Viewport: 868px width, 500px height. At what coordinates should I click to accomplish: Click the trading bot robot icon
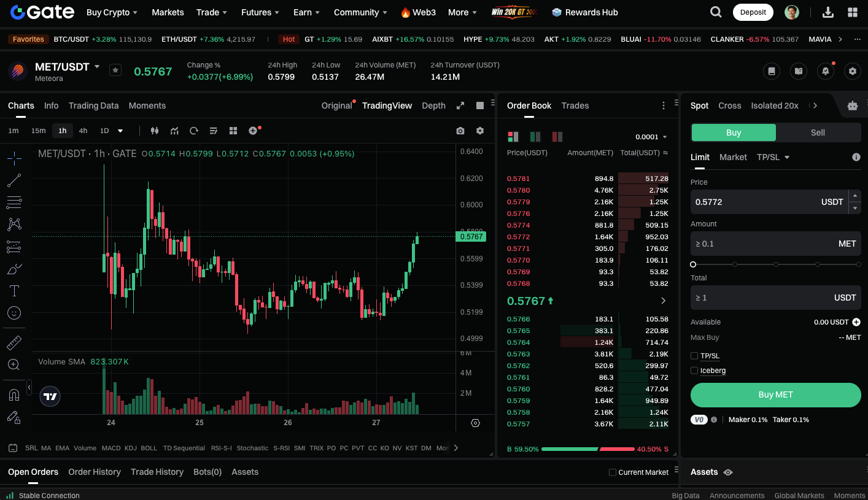pos(852,106)
